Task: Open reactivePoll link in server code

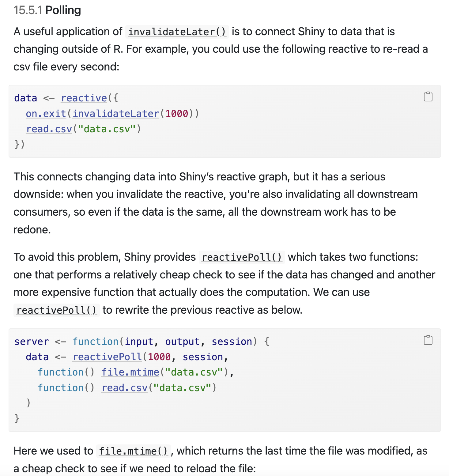Action: point(107,357)
